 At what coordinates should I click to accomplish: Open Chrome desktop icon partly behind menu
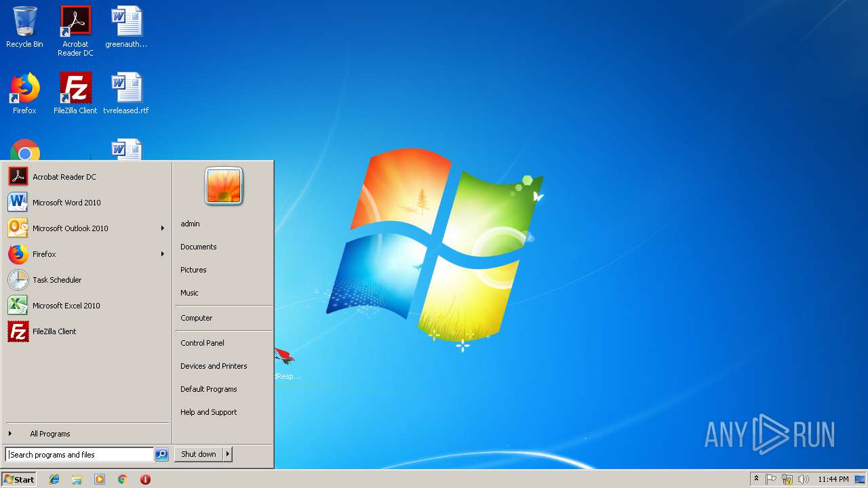click(25, 150)
